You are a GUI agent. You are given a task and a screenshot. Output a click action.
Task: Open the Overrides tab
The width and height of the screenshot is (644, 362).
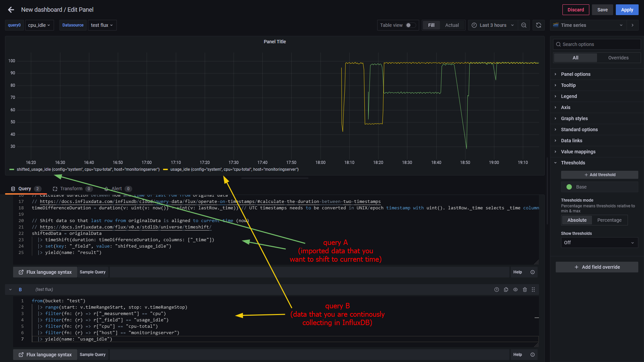click(618, 58)
